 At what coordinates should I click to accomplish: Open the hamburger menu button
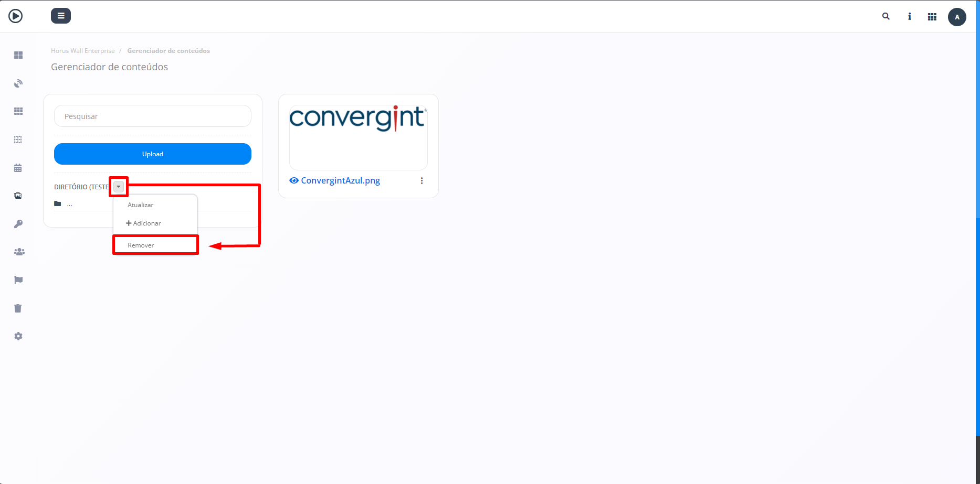tap(61, 16)
